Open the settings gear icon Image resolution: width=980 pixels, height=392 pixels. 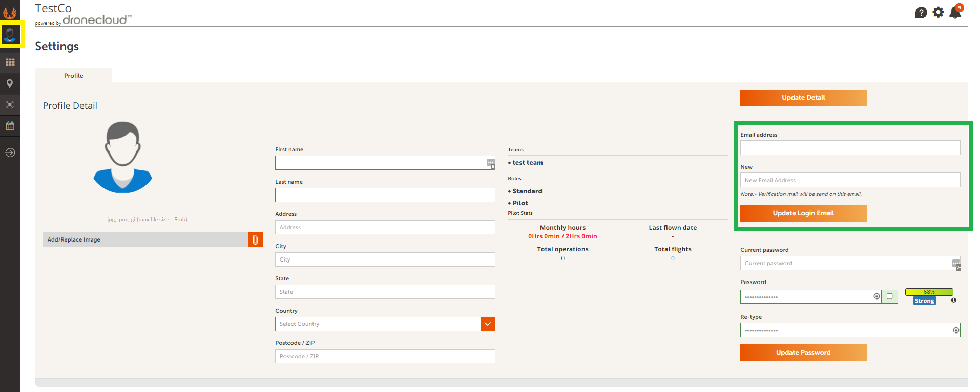click(938, 12)
